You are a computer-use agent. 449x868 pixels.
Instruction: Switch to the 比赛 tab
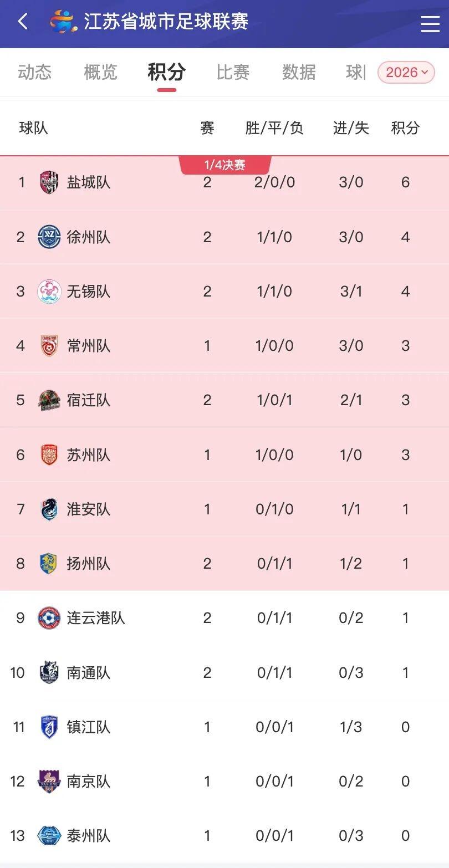click(233, 72)
